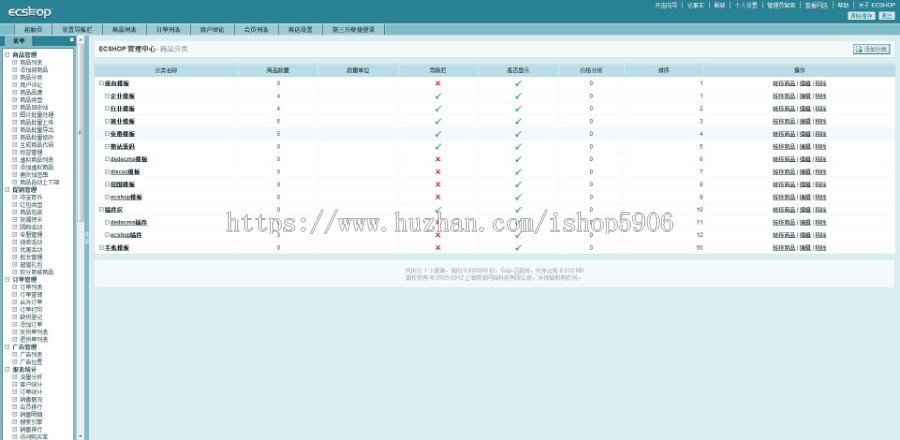900x440 pixels.
Task: Open 团购活动 in sidebar menu
Action: pyautogui.click(x=31, y=227)
